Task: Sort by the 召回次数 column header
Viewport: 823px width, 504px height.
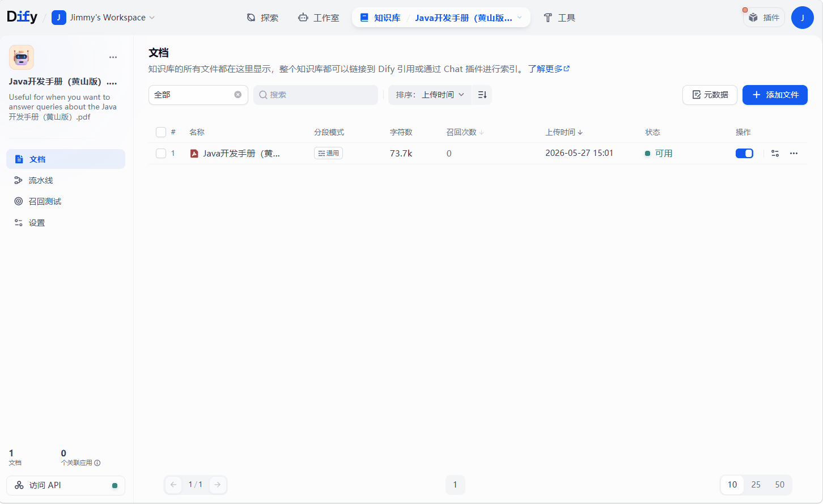Action: coord(465,132)
